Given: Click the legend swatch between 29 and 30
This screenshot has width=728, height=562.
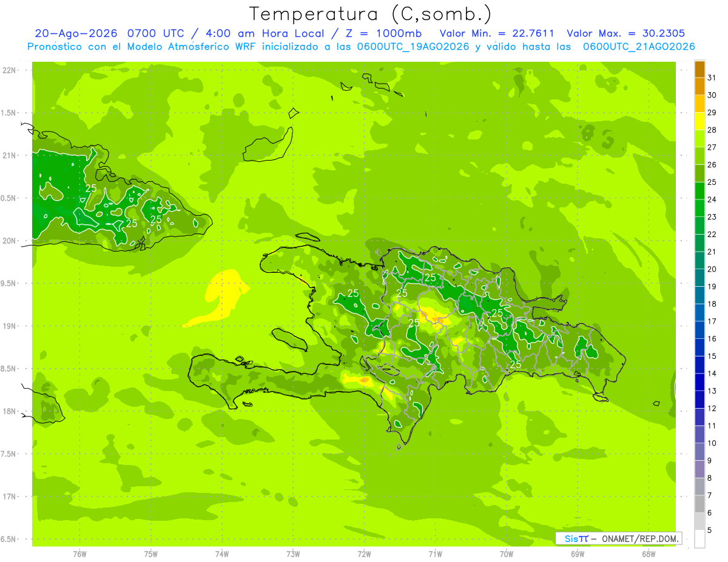Looking at the screenshot, I should (x=699, y=104).
